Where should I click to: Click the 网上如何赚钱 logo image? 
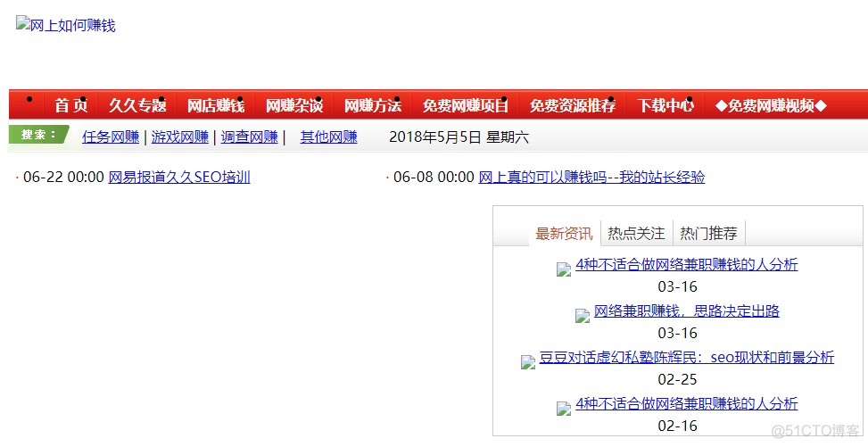coord(66,26)
